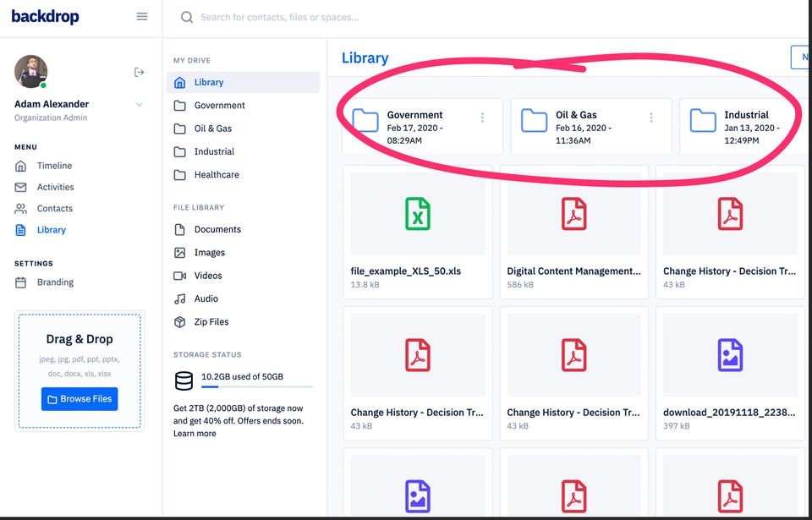812x520 pixels.
Task: Click the search contacts, files or spaces field
Action: (x=280, y=18)
